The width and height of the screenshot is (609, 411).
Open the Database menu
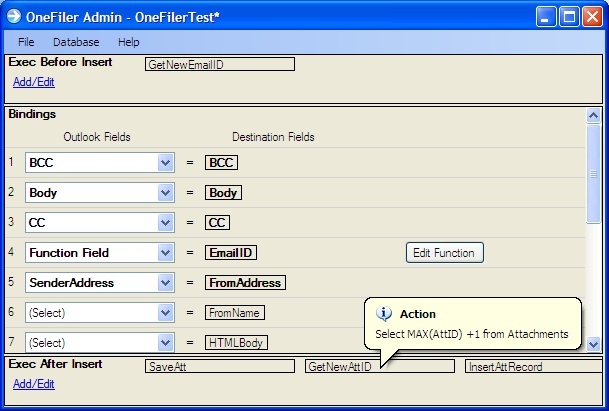coord(76,42)
